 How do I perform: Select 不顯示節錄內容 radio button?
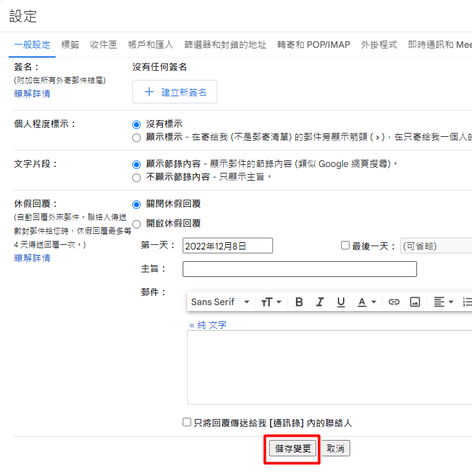point(137,177)
